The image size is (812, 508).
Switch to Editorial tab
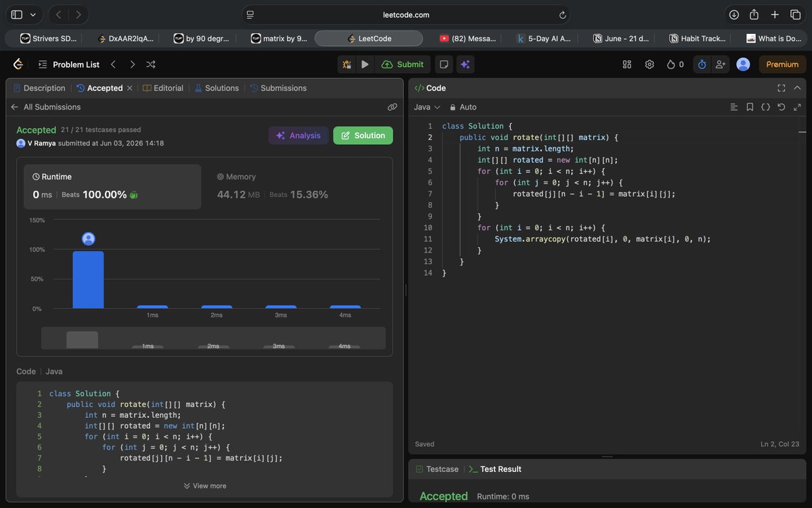(163, 88)
